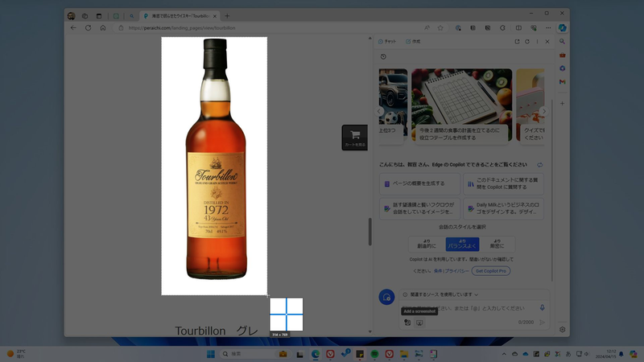644x362 pixels.
Task: Click the Add an image icon
Action: 407,323
